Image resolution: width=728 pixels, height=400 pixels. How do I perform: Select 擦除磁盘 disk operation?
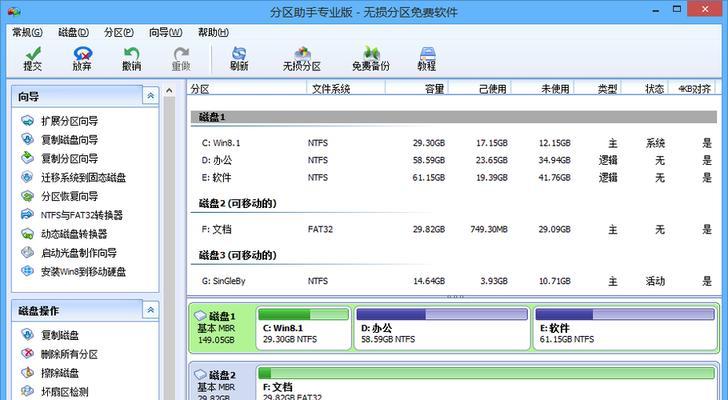pyautogui.click(x=50, y=373)
